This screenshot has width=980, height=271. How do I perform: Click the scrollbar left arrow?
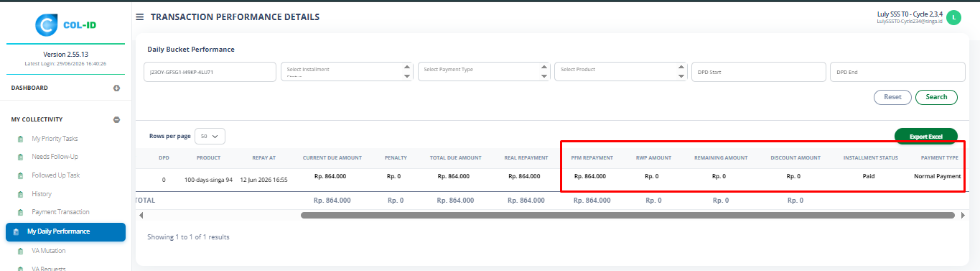click(x=141, y=215)
